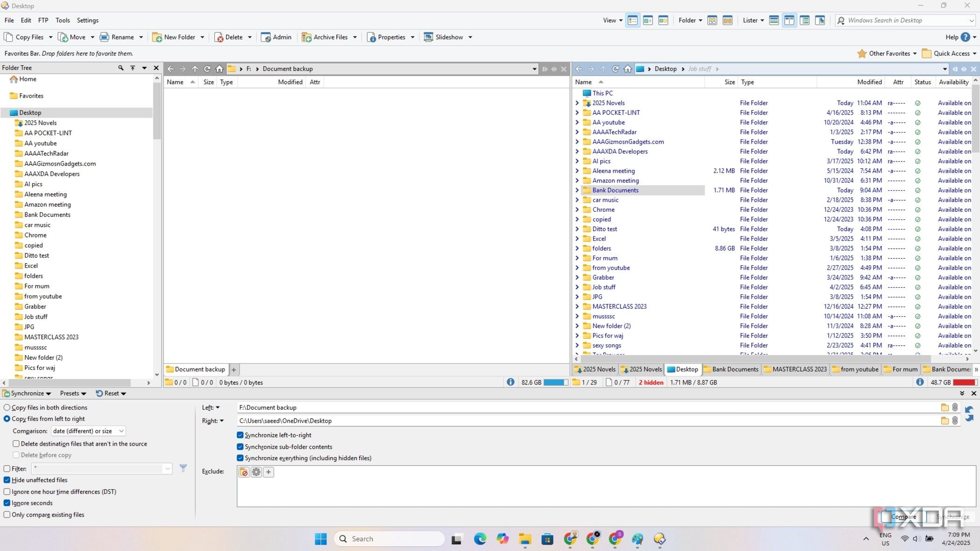Open the Synchronize panel dropdown
The height and width of the screenshot is (551, 980).
pyautogui.click(x=27, y=394)
